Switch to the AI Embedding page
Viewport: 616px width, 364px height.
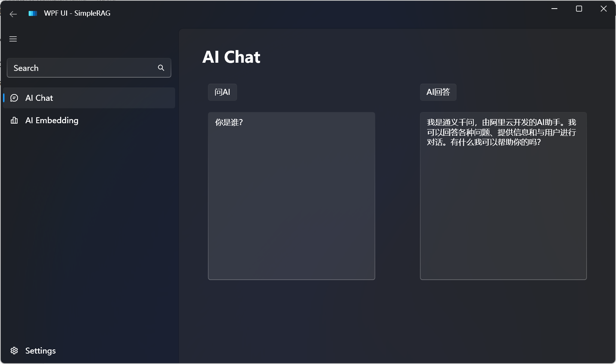click(52, 121)
